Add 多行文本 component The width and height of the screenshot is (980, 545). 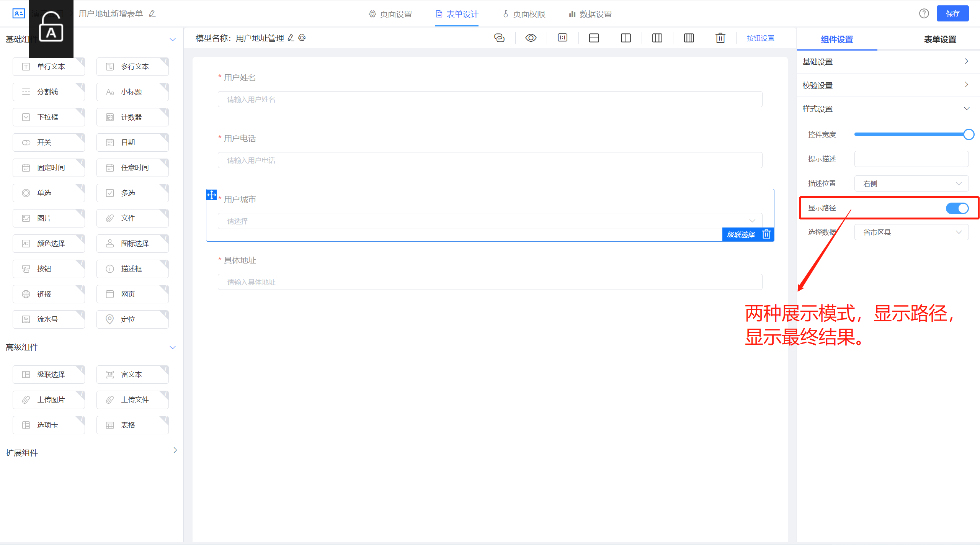(132, 67)
